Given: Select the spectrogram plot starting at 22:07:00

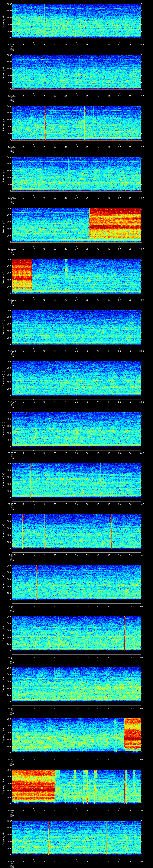Looking at the screenshot, I should tap(76, 327).
